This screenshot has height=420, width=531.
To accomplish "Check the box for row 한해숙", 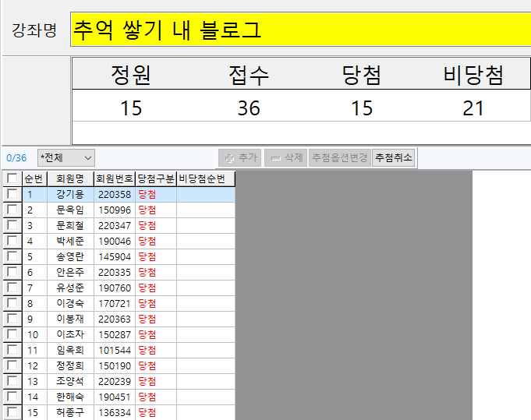I will tap(12, 397).
